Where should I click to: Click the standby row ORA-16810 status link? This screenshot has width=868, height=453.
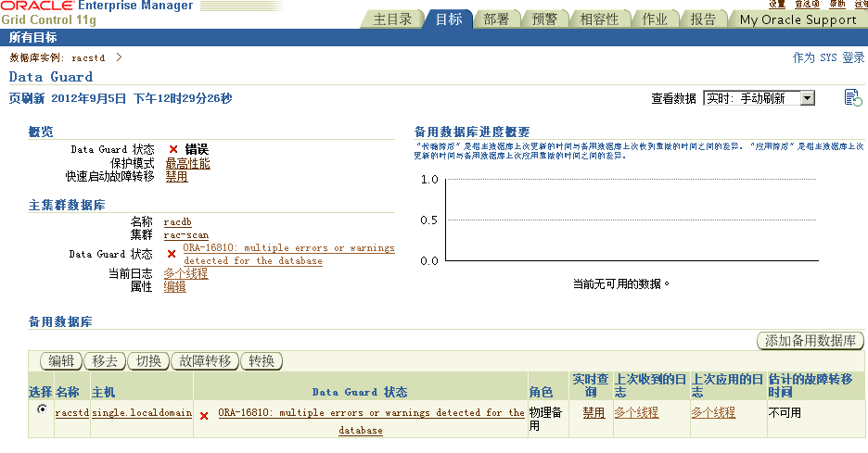[371, 421]
